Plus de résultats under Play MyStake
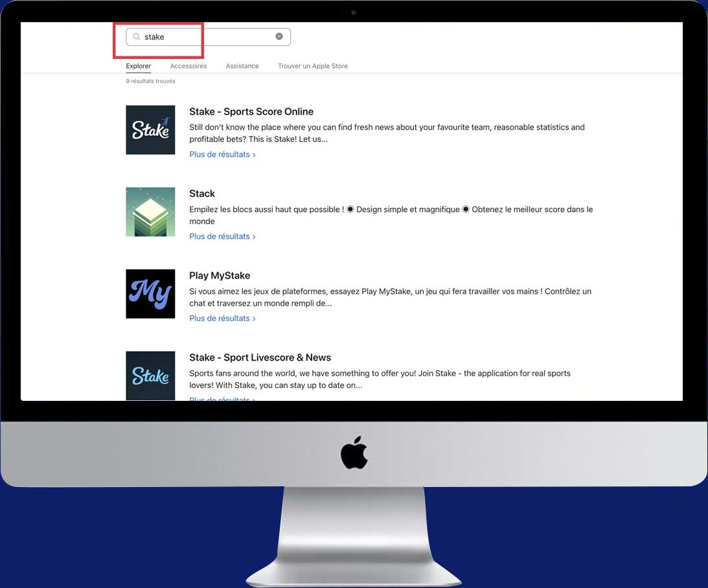Screen dimensions: 708x588 pyautogui.click(x=222, y=318)
